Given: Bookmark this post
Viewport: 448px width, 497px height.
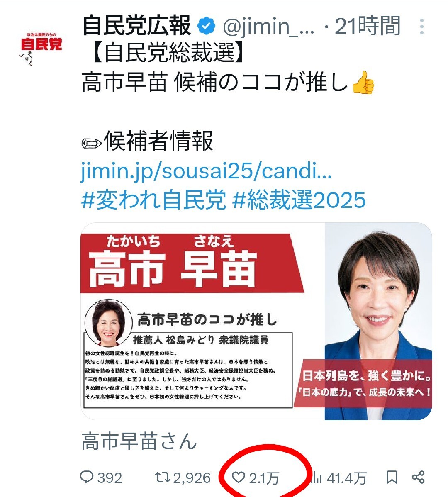Looking at the screenshot, I should [x=392, y=477].
